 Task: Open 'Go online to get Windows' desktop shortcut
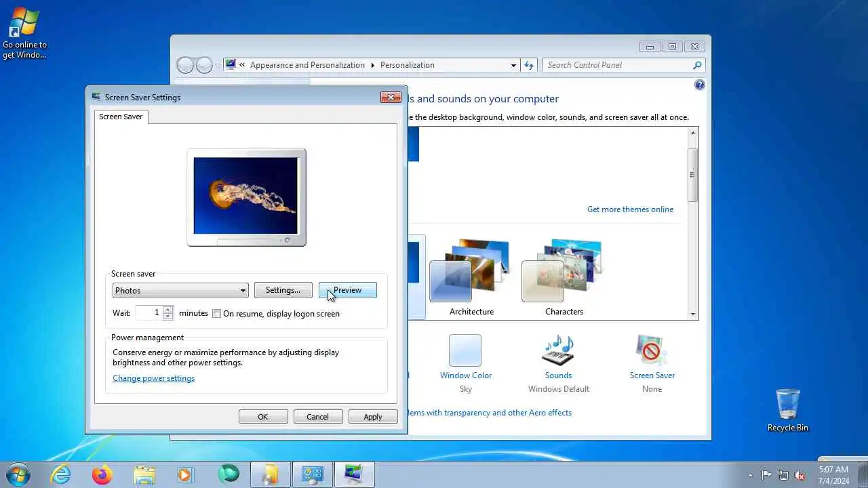pos(24,33)
